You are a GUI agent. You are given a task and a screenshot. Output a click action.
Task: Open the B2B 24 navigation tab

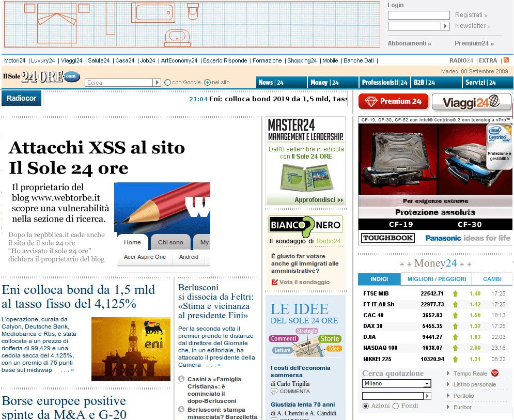click(x=437, y=83)
